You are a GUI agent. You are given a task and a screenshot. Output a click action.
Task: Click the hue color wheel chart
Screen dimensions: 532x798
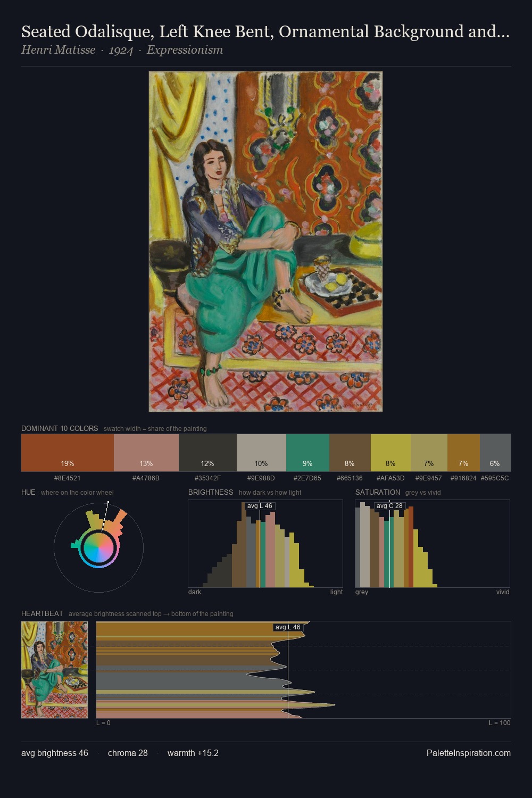tap(98, 547)
